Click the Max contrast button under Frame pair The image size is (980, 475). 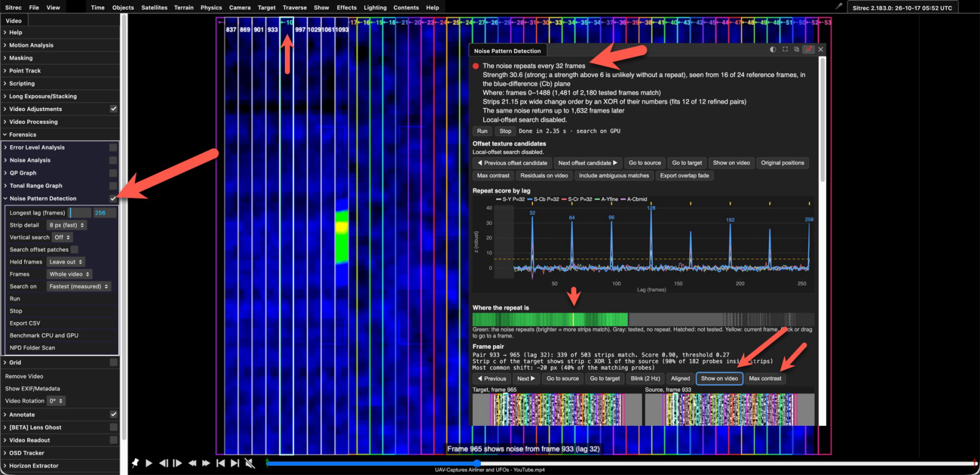765,378
